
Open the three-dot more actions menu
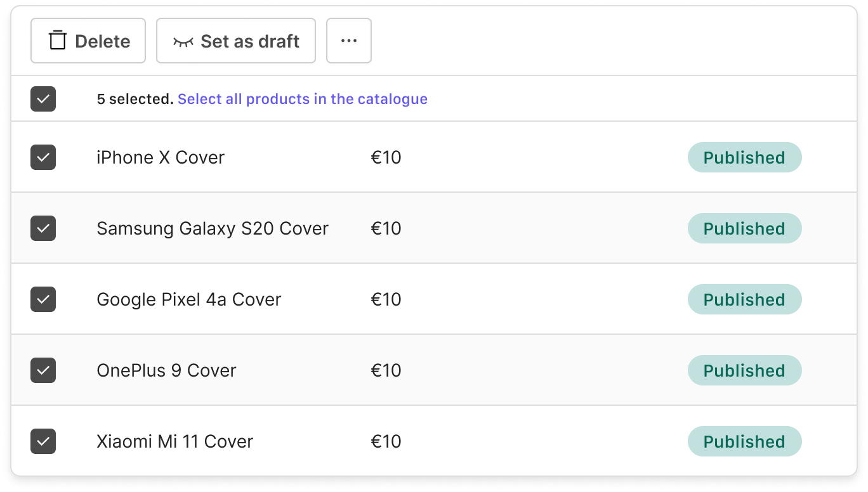(349, 41)
